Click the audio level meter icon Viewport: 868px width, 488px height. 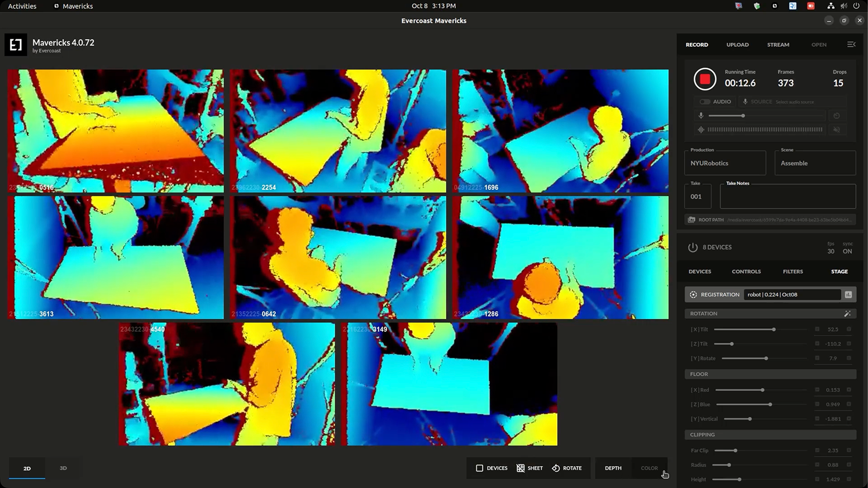(x=702, y=129)
